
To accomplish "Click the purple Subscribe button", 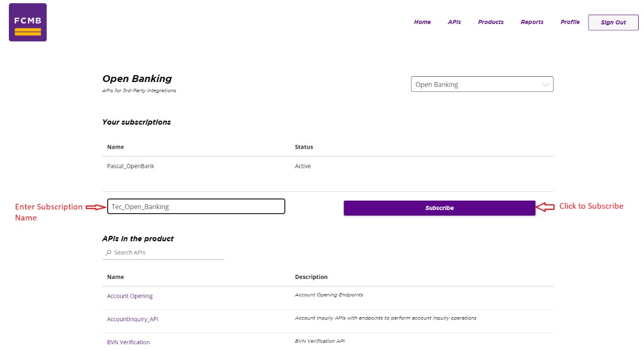I will 439,208.
